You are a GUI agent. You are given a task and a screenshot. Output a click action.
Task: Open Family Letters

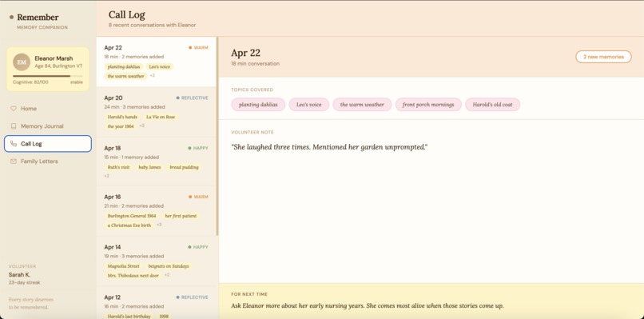[x=48, y=161]
